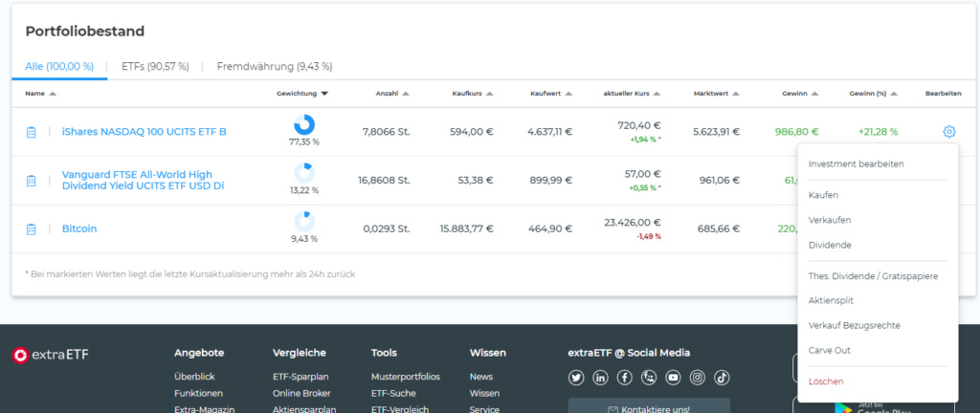This screenshot has height=413, width=980.
Task: Click the Bearbeiten column header
Action: click(943, 94)
